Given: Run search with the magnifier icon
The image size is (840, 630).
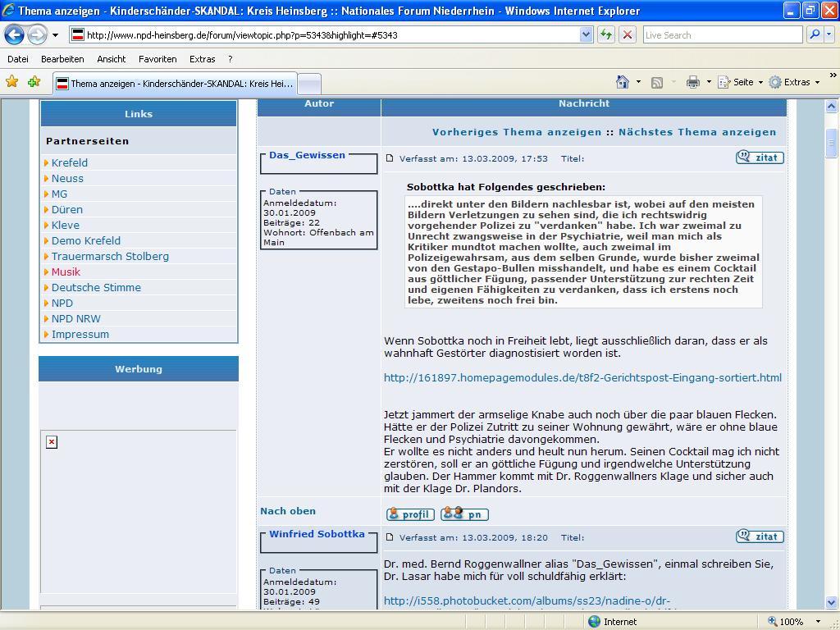Looking at the screenshot, I should click(x=815, y=34).
